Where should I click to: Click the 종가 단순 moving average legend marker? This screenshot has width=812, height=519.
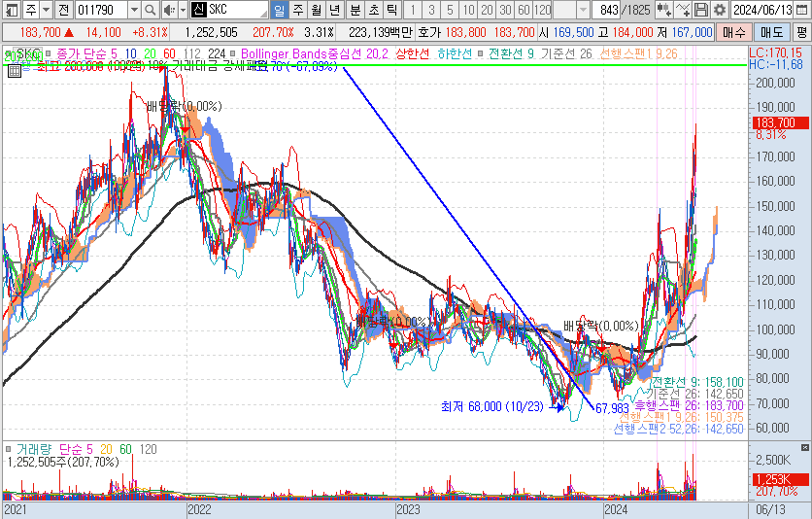(49, 53)
